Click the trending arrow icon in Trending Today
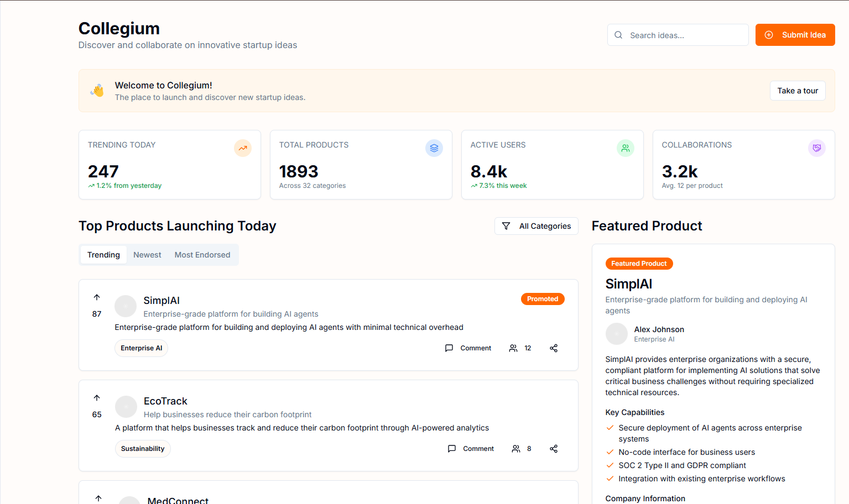Viewport: 849px width, 504px height. pos(242,148)
